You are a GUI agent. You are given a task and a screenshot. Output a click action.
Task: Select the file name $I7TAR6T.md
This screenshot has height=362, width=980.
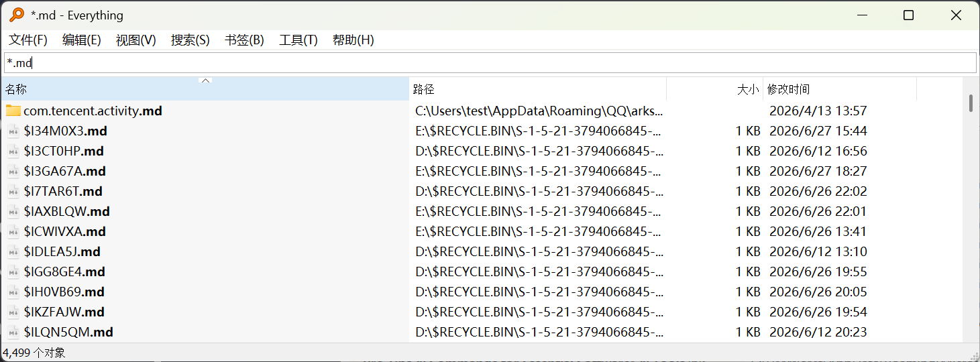63,191
